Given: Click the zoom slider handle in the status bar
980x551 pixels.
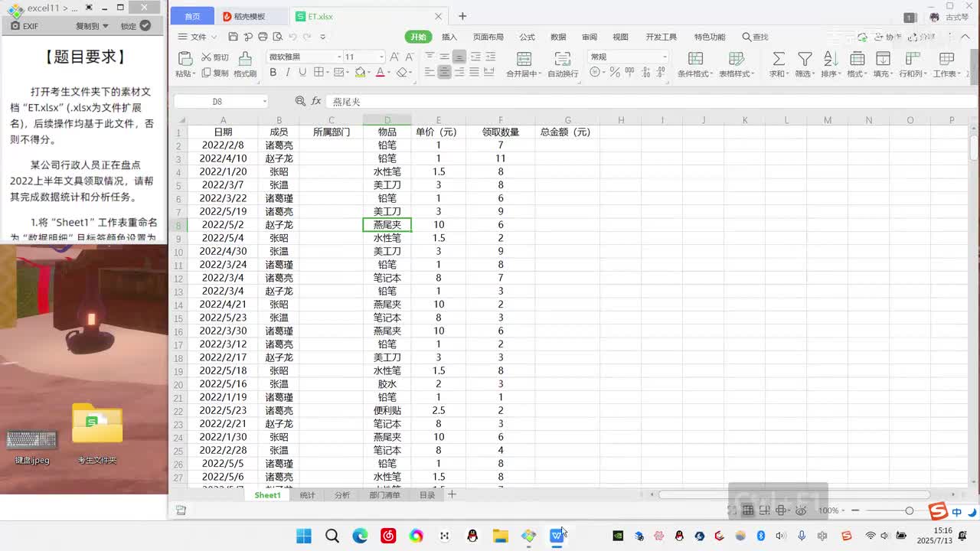Looking at the screenshot, I should [909, 510].
